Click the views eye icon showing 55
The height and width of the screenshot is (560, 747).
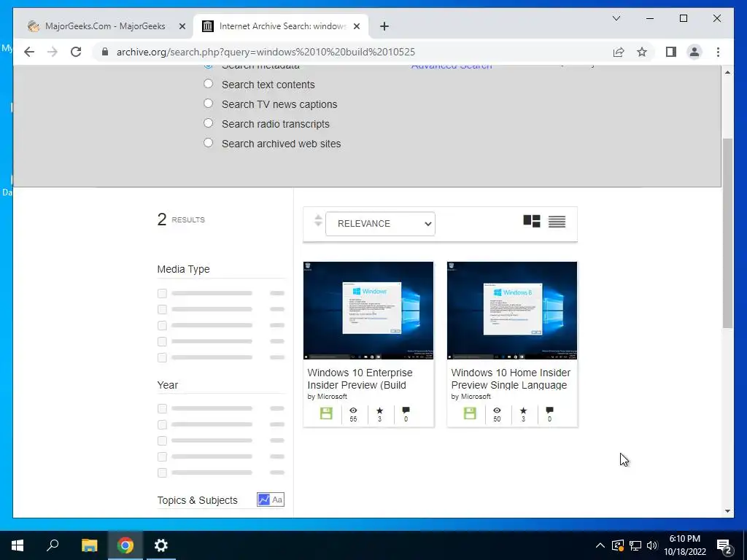pyautogui.click(x=353, y=411)
